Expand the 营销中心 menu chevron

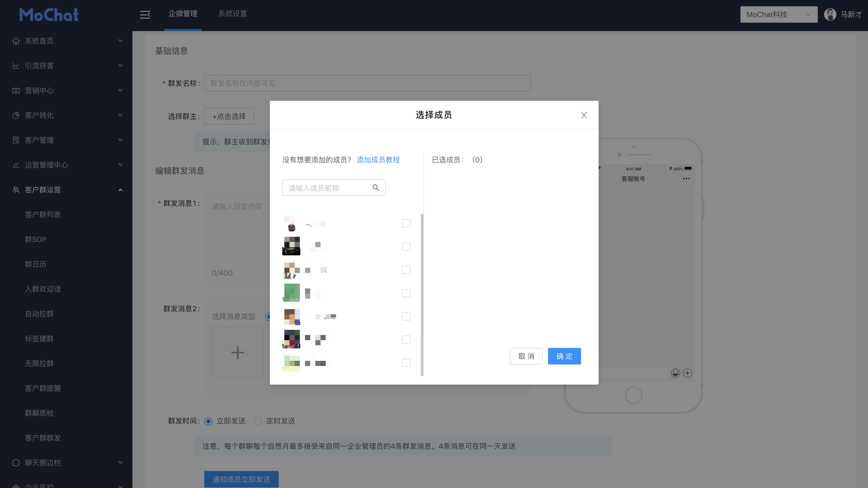120,90
